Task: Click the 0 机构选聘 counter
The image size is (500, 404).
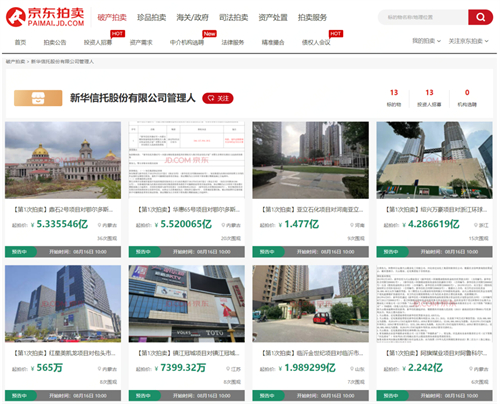Action: [467, 98]
